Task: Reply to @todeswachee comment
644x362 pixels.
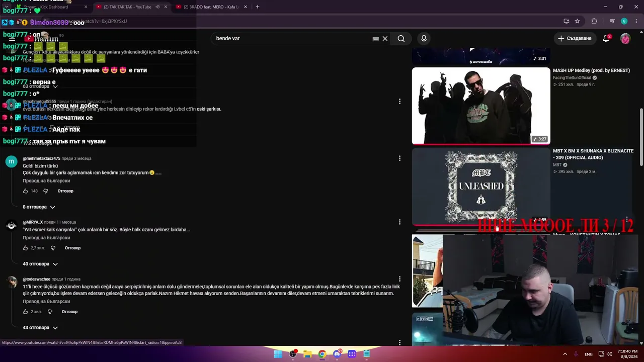Action: [69, 312]
